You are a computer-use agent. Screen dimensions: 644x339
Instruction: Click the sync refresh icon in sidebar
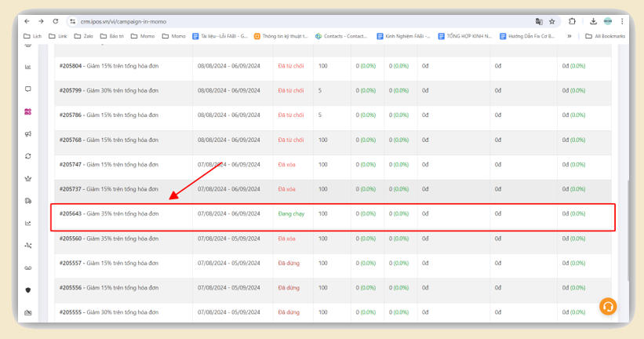[x=28, y=156]
